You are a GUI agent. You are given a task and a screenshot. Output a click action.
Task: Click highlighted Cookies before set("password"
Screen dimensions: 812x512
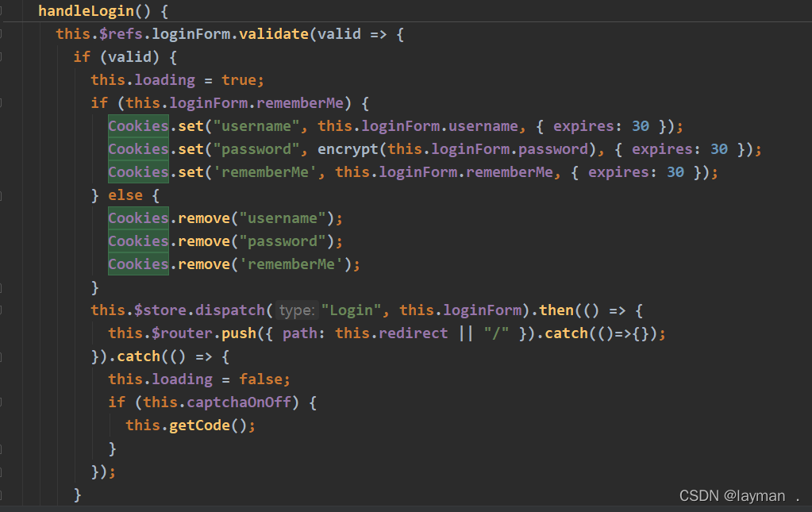point(138,149)
